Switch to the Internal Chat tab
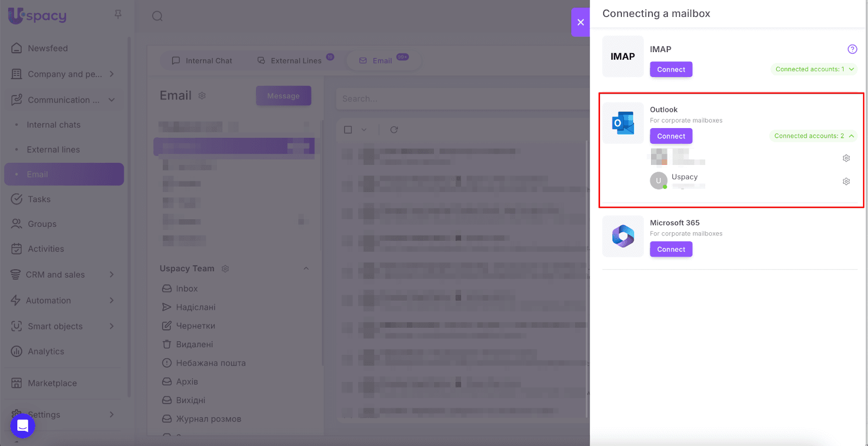The height and width of the screenshot is (446, 868). tap(202, 61)
